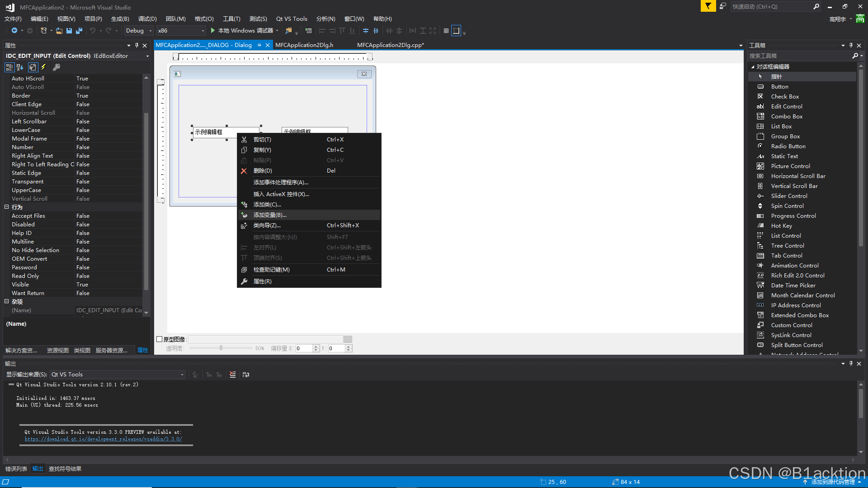Switch Properties panel to alphabetical sorting
The width and height of the screenshot is (868, 488).
[20, 67]
